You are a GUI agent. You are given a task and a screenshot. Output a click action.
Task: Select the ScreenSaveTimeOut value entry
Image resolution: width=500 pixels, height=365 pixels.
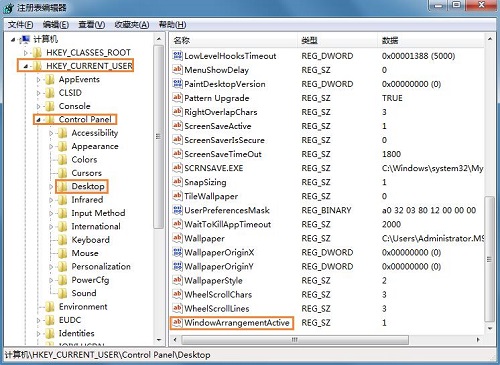[223, 154]
